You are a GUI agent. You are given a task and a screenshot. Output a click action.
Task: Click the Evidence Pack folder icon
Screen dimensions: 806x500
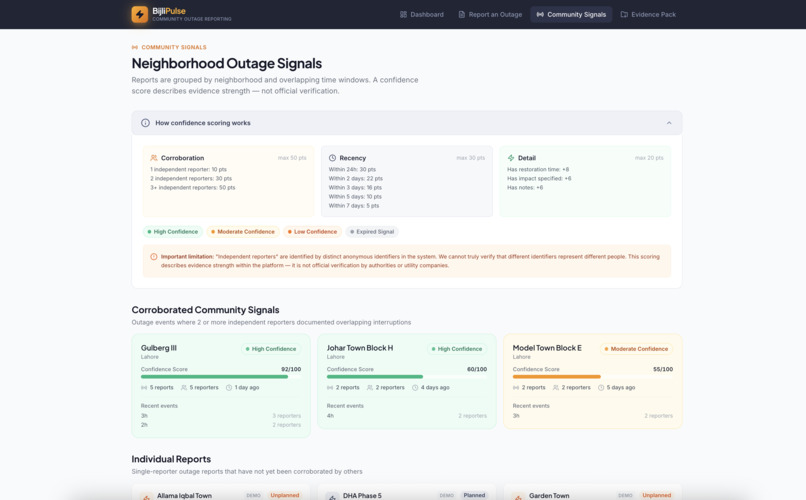[624, 14]
